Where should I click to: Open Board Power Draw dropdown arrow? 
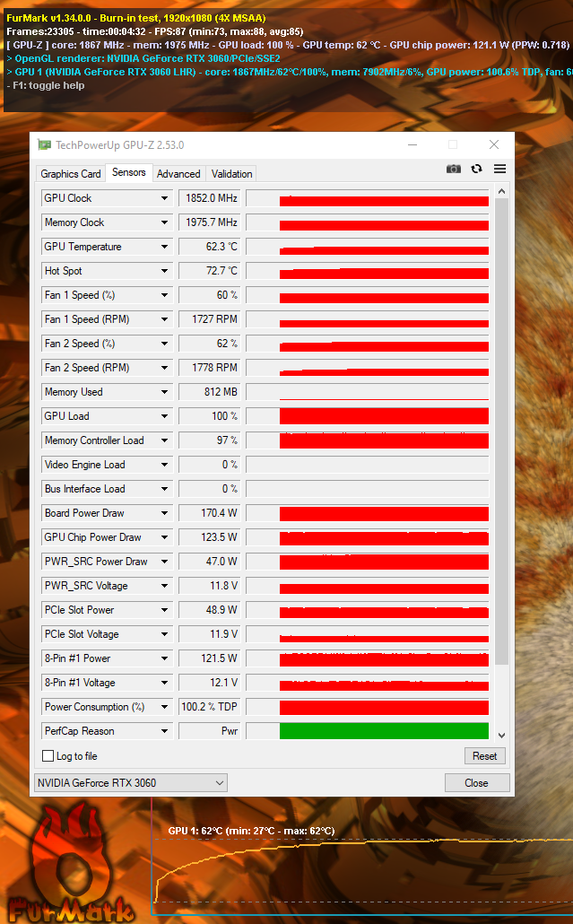(x=165, y=513)
